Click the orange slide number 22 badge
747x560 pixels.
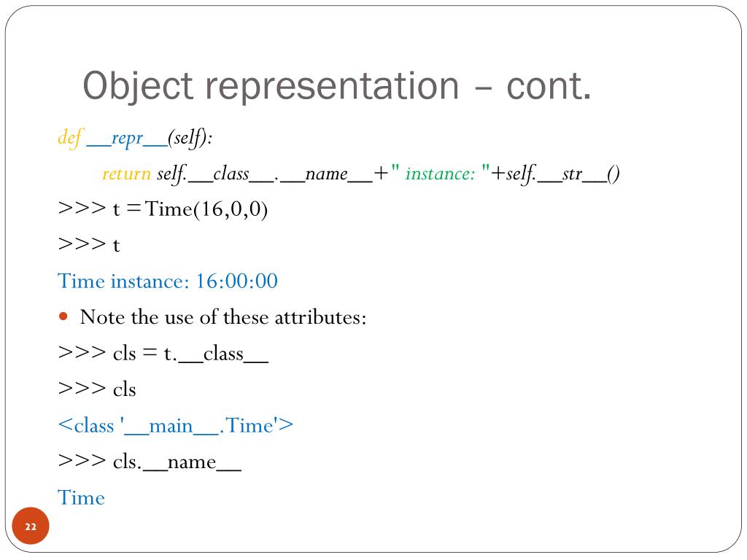[x=31, y=526]
